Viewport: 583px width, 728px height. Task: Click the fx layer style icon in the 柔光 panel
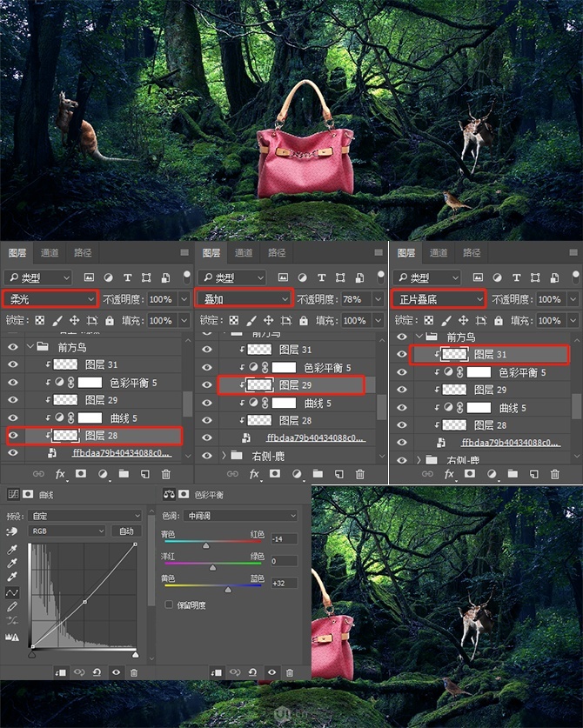[60, 474]
